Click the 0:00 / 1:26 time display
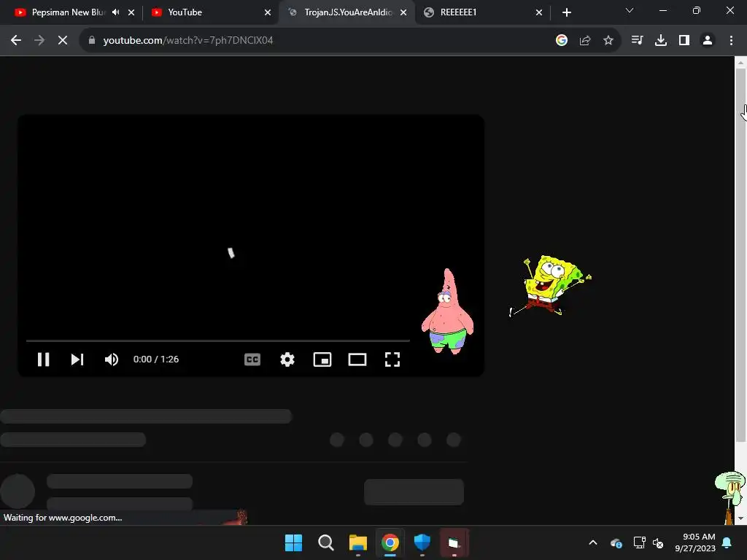 pos(156,359)
